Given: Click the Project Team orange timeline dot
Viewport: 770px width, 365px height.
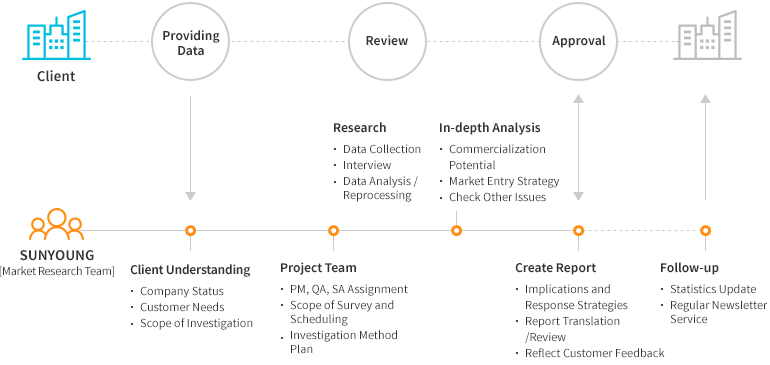Looking at the screenshot, I should pos(333,230).
